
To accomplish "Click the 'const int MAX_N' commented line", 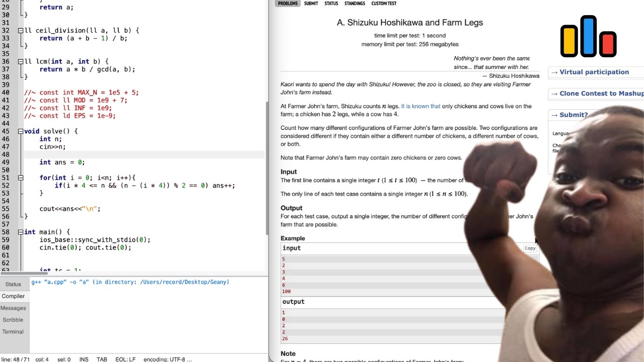I will click(x=82, y=93).
